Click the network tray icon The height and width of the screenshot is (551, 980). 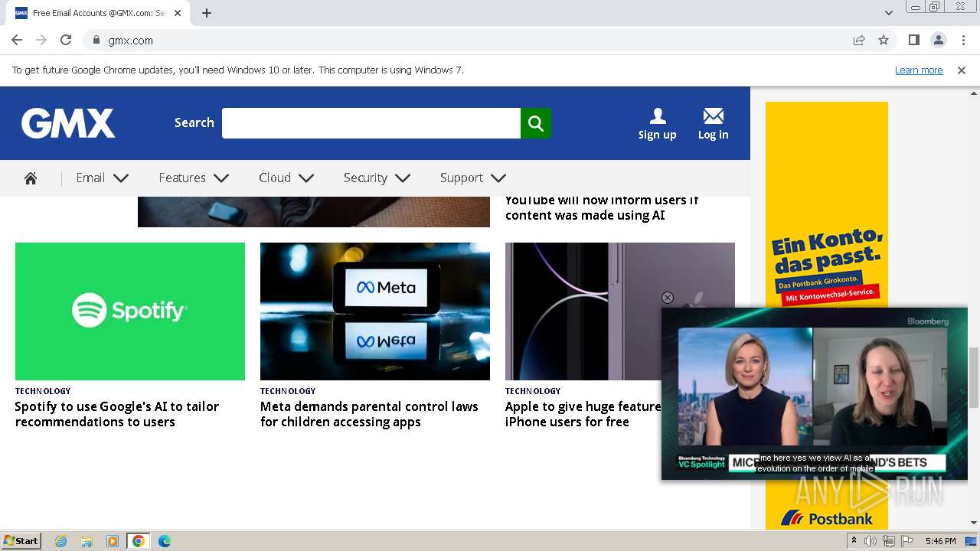click(x=889, y=541)
